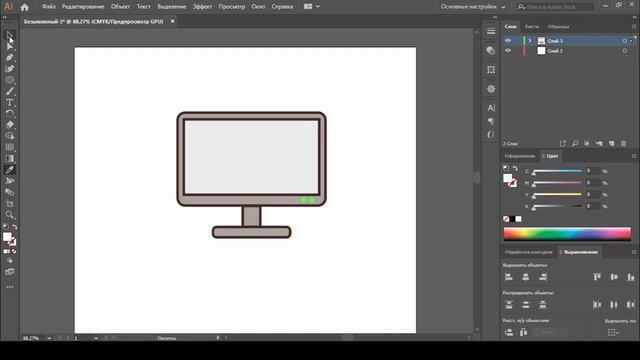Click target circle of Слой 2
Viewport: 640px width, 360px height.
(624, 51)
